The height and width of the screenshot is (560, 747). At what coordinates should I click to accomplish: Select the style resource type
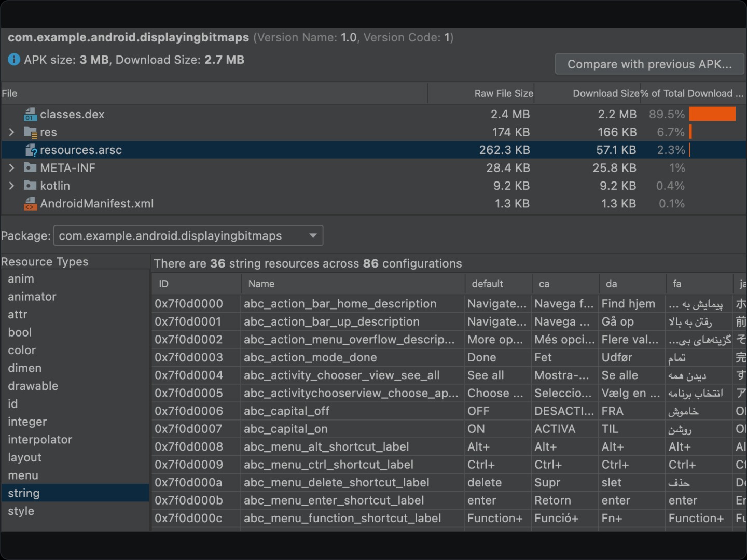point(75,511)
